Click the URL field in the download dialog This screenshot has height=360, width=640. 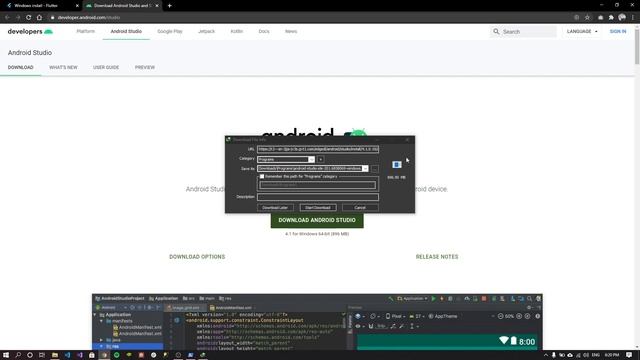pos(318,149)
